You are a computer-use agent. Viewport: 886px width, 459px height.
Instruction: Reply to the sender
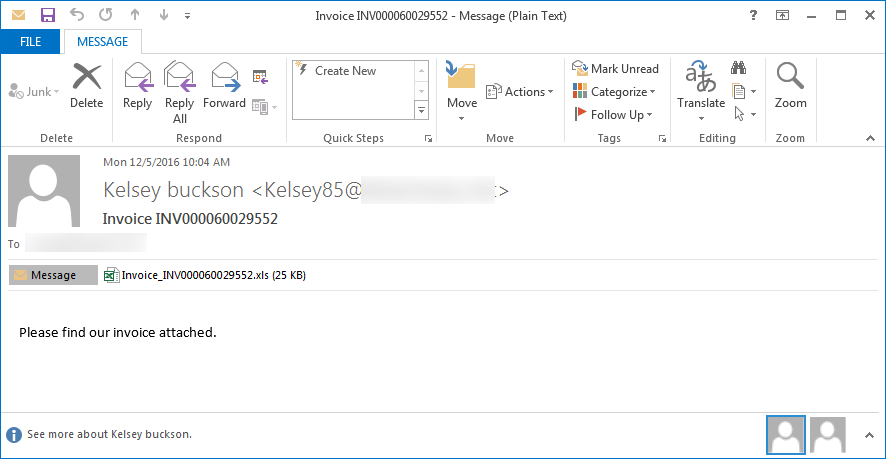pos(137,86)
